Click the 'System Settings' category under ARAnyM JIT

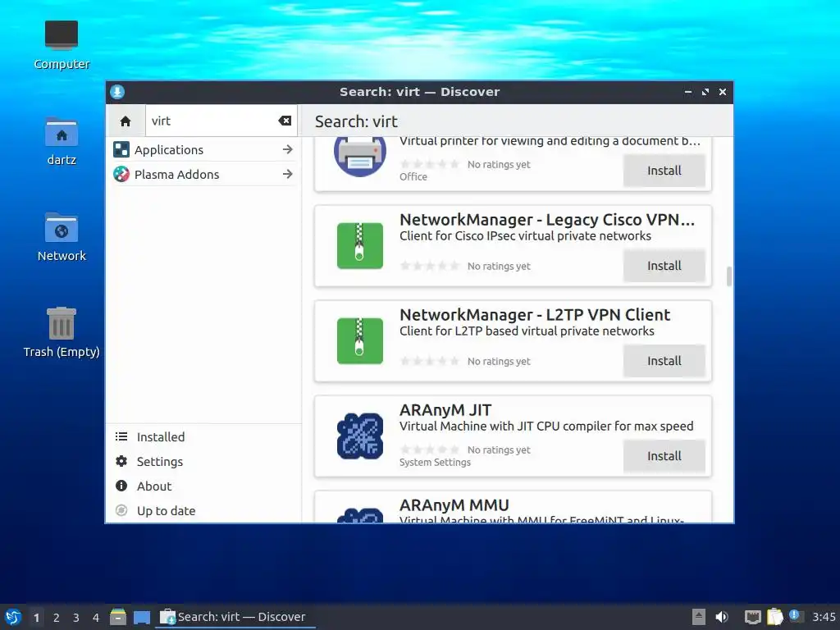pyautogui.click(x=435, y=463)
